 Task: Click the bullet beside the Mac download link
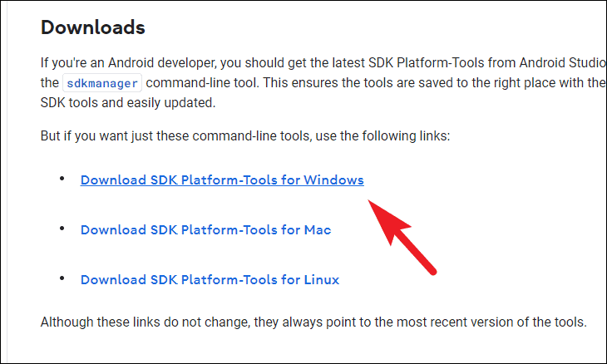point(62,229)
